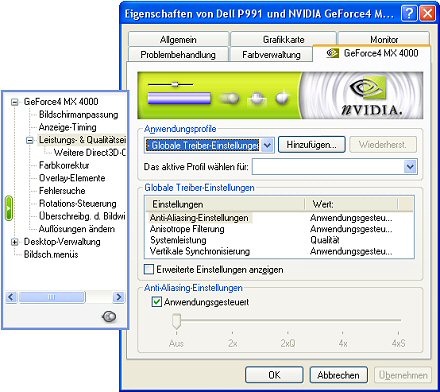The height and width of the screenshot is (392, 440).
Task: Click the anti-aliasing slider handle at Aus
Action: 176,321
